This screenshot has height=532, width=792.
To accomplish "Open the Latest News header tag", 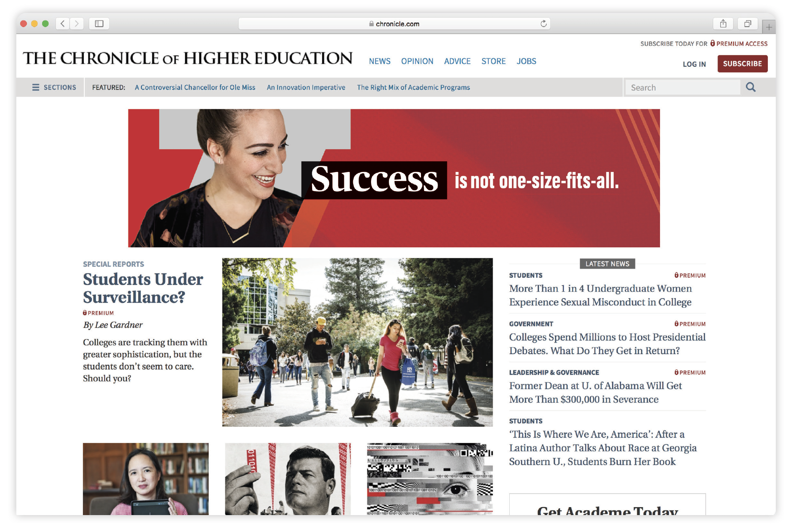I will (607, 264).
